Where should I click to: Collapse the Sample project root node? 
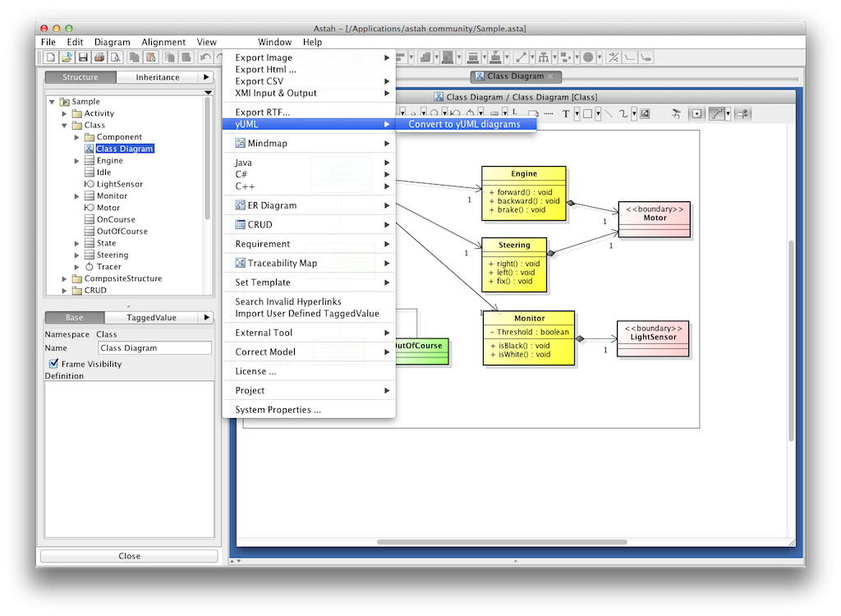(x=52, y=101)
